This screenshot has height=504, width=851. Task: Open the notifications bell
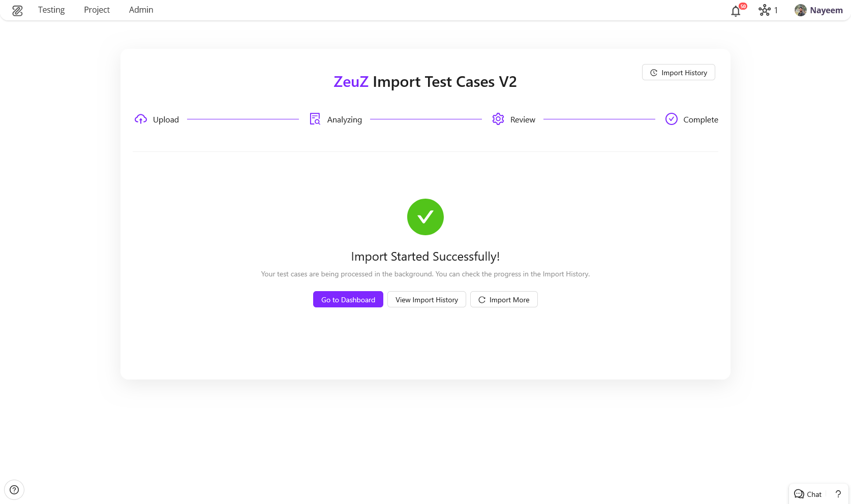pos(736,11)
